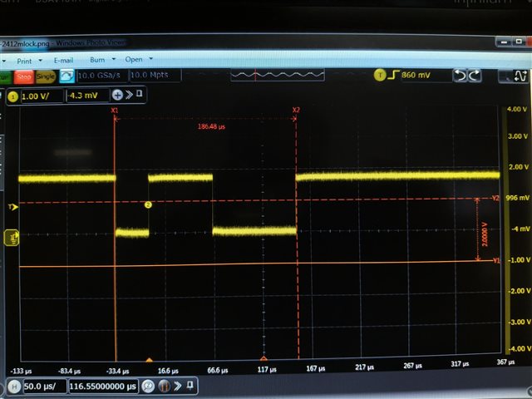Click the red Stop acquisition button
This screenshot has height=399, width=532.
23,77
